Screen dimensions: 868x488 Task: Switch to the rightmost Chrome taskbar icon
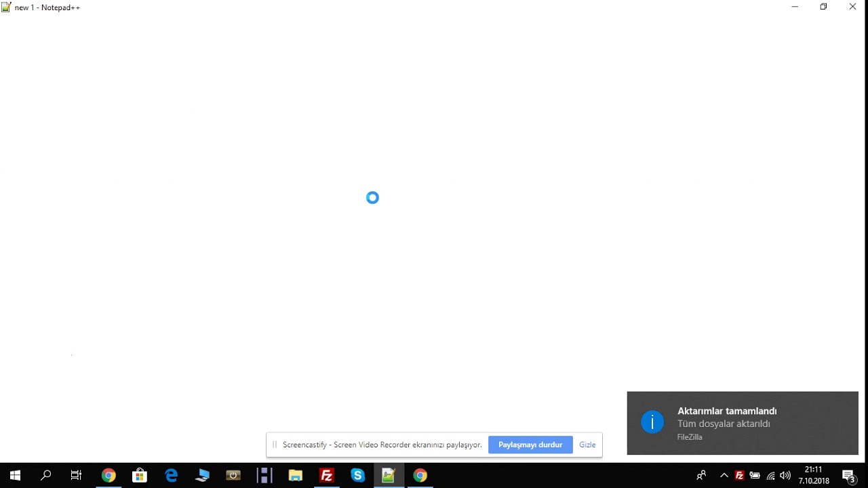coord(420,475)
